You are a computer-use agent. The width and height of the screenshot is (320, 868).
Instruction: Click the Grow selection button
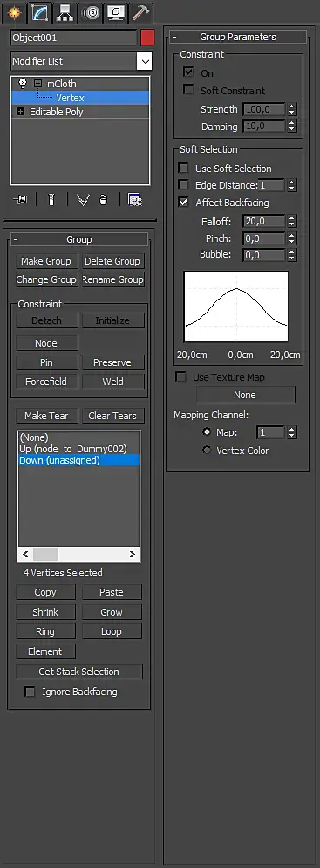pos(112,612)
